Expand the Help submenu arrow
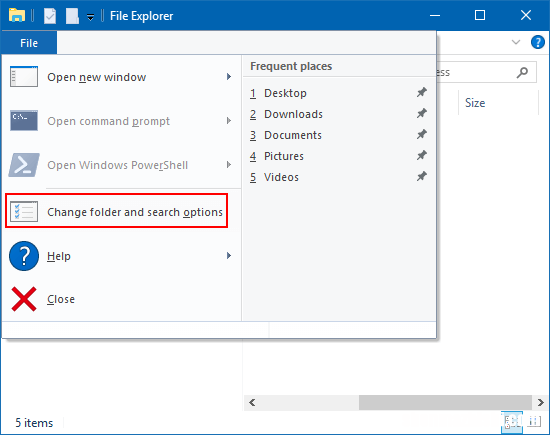Image resolution: width=550 pixels, height=435 pixels. click(229, 255)
